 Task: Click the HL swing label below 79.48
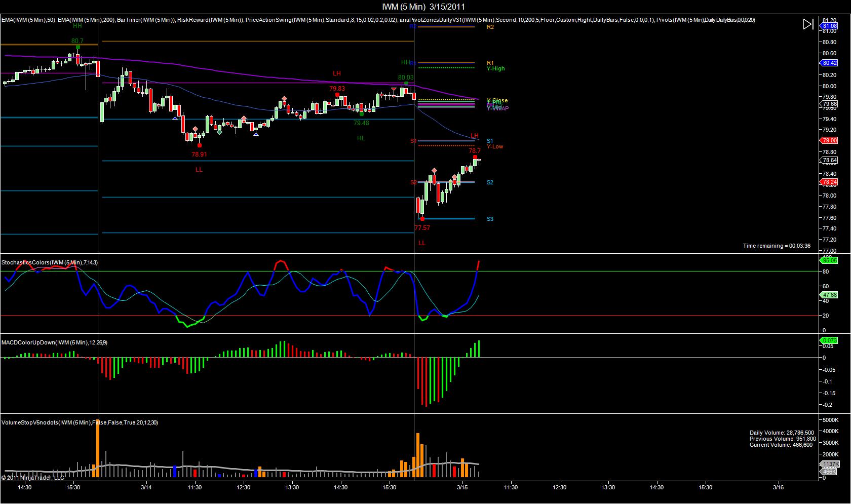pyautogui.click(x=361, y=138)
